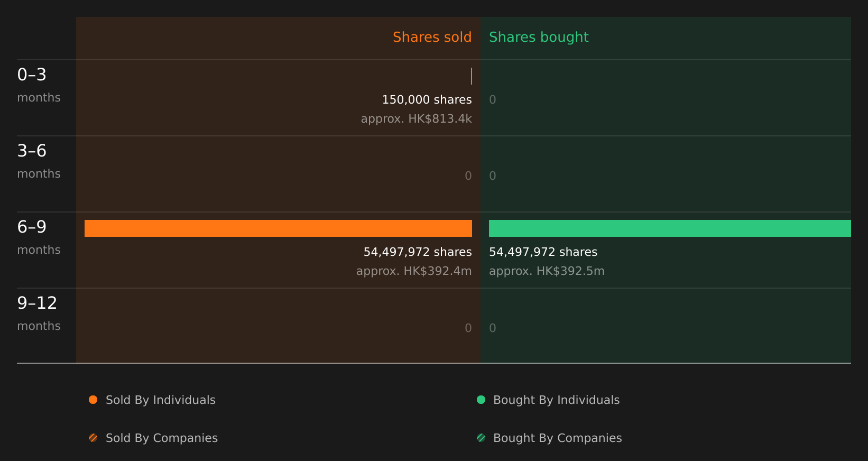Select the Bought By Individuals legend label
Image resolution: width=868 pixels, height=461 pixels.
[556, 400]
